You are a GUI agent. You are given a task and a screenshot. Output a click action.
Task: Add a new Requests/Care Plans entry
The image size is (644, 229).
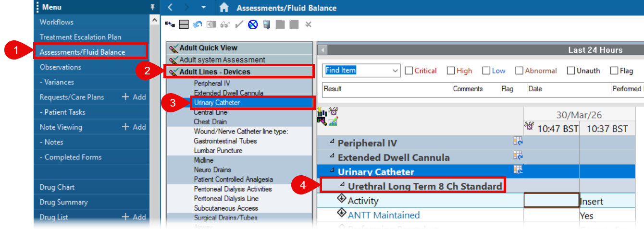134,97
